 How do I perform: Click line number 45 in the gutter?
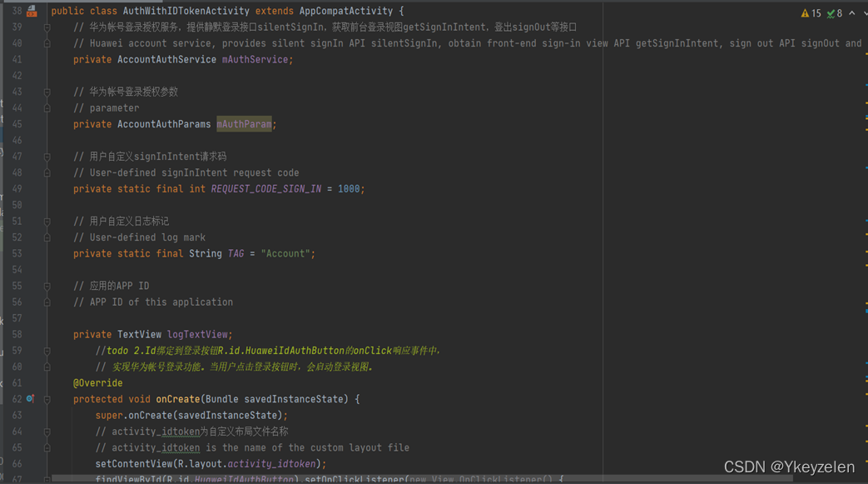[17, 124]
